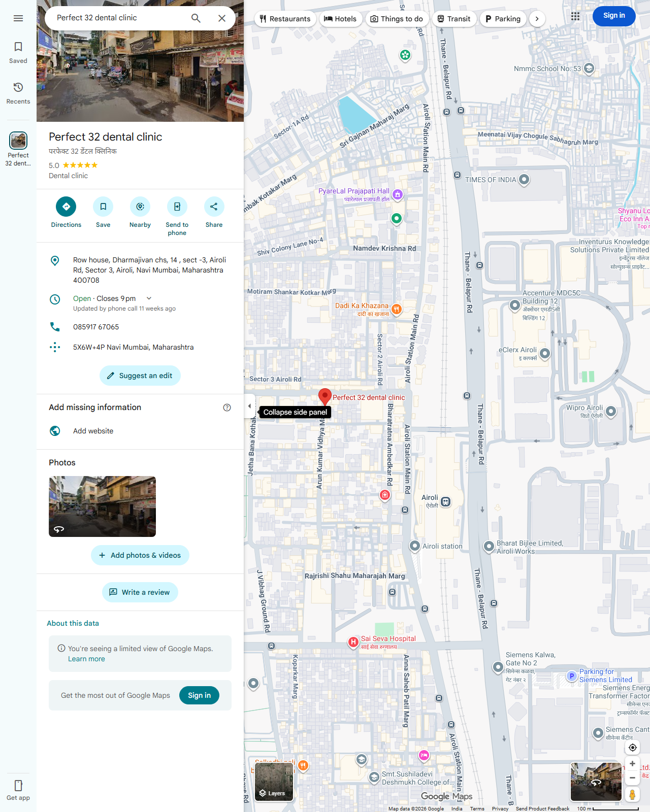Viewport: 650px width, 812px height.
Task: Click Suggest an edit button
Action: 140,376
